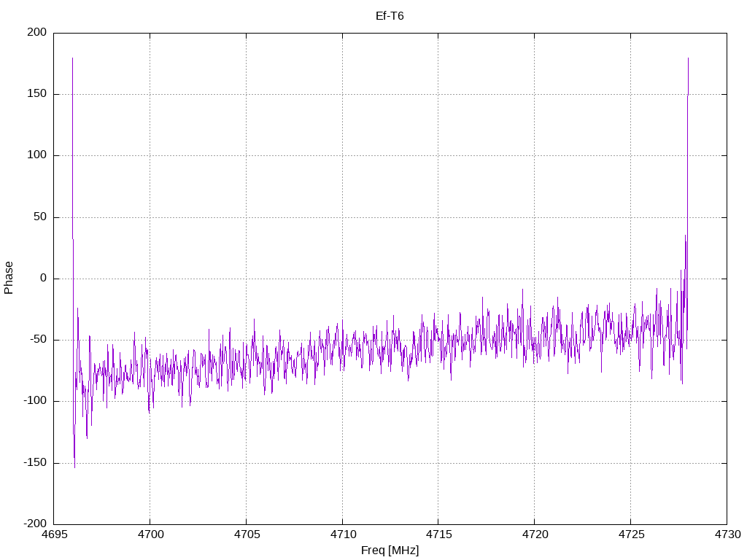This screenshot has height=560, width=747.
Task: Select the 0 y-axis tick label
Action: pos(43,279)
